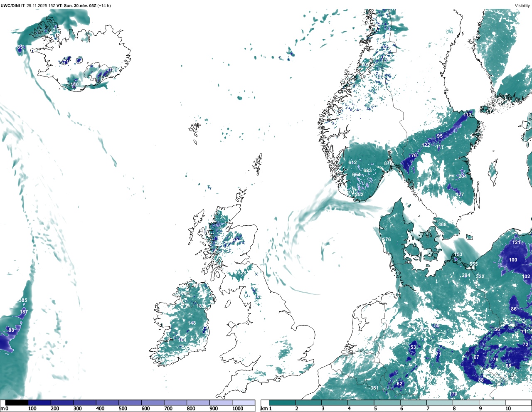
Task: Click the '85' value west of Iceland
Action: 20,47
